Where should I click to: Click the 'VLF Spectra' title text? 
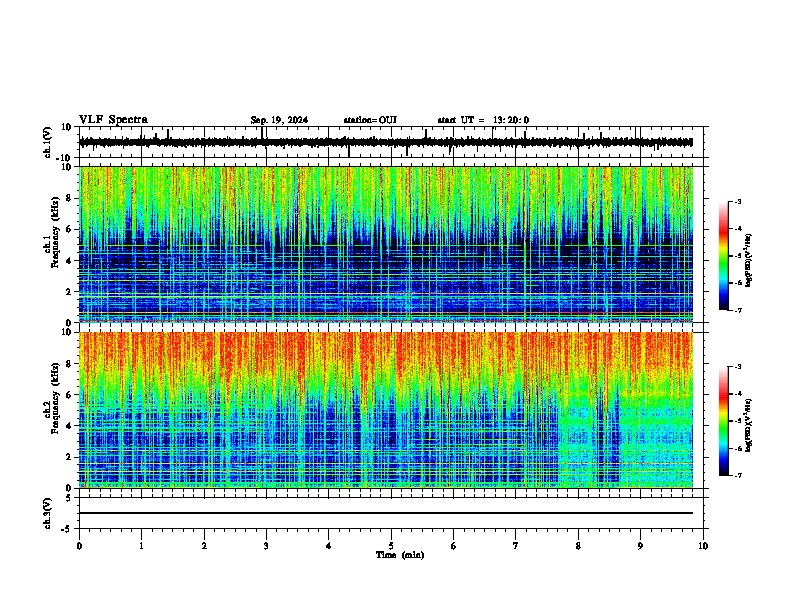[113, 120]
